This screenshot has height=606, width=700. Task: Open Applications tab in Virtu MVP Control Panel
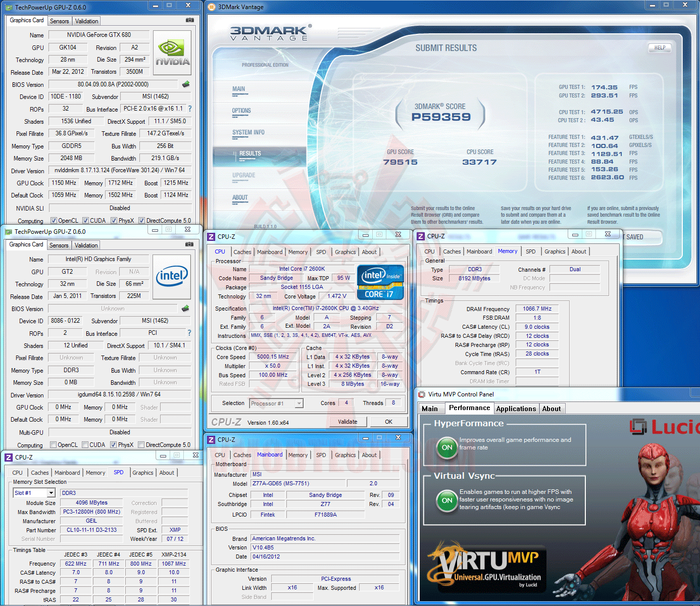pyautogui.click(x=516, y=409)
